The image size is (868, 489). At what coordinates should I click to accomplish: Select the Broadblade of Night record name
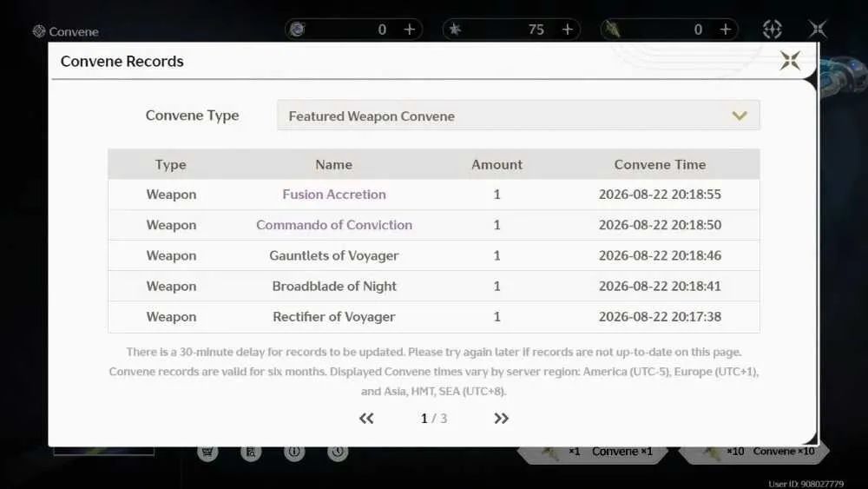click(334, 287)
